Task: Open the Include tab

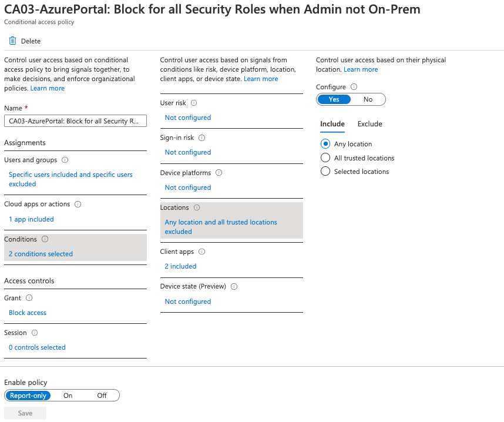Action: (x=332, y=123)
